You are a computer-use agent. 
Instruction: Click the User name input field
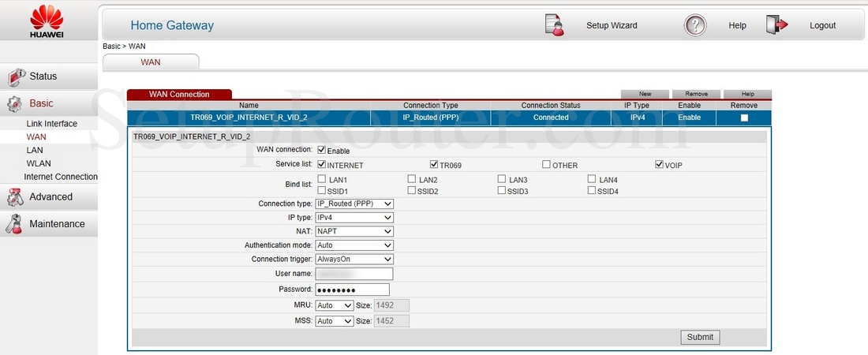point(354,274)
